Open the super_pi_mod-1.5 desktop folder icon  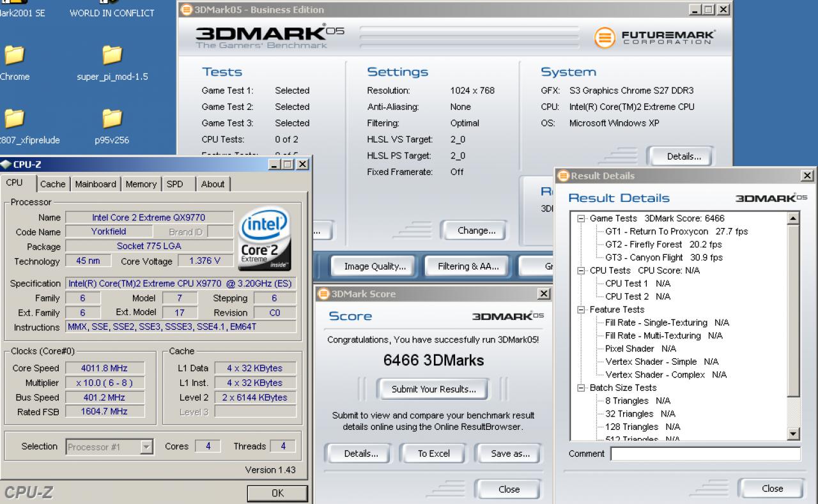[112, 56]
